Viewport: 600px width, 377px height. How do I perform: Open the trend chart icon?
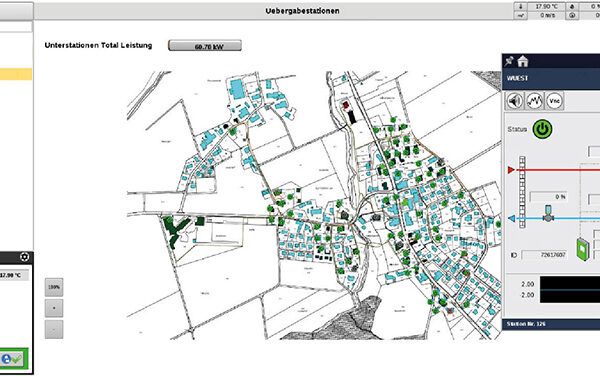tap(535, 101)
